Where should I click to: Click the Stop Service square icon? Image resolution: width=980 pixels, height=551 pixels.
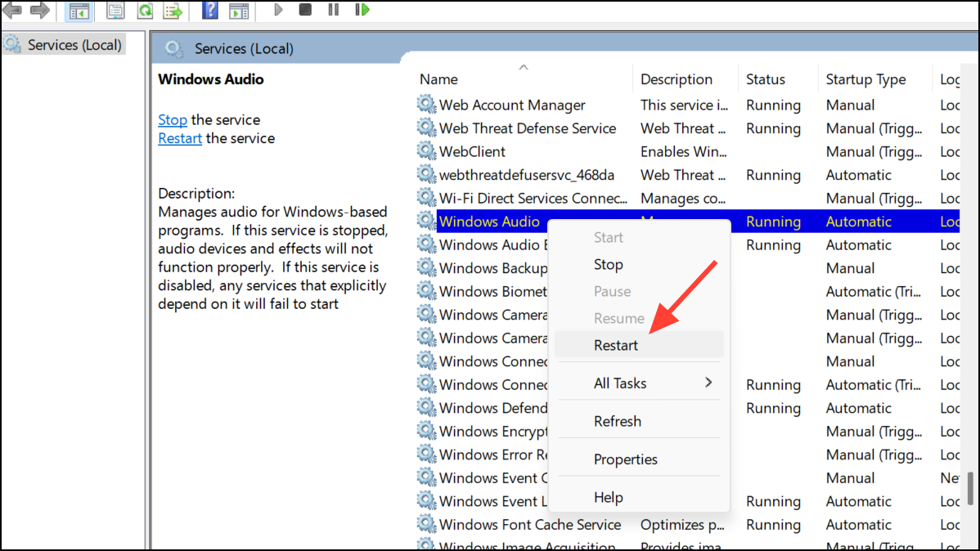(305, 9)
